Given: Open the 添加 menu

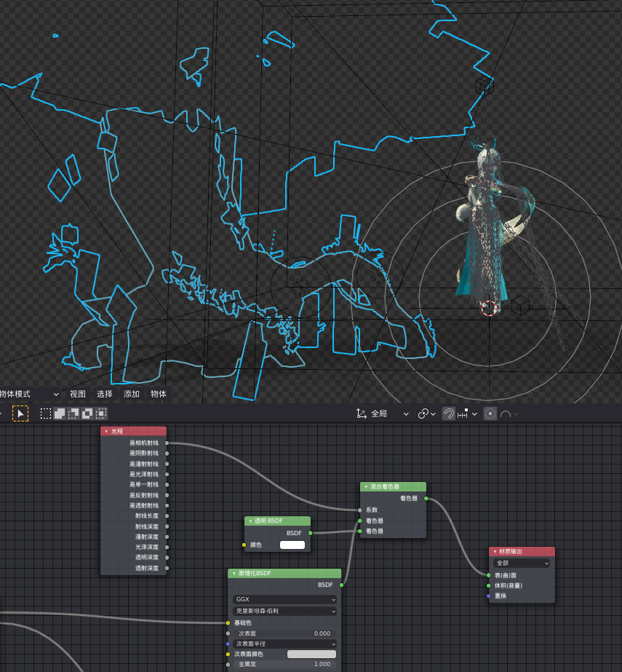Looking at the screenshot, I should pos(132,394).
